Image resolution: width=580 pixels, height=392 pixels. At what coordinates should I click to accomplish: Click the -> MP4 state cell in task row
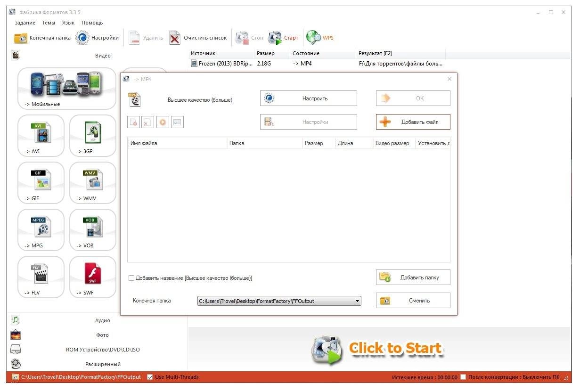point(302,64)
